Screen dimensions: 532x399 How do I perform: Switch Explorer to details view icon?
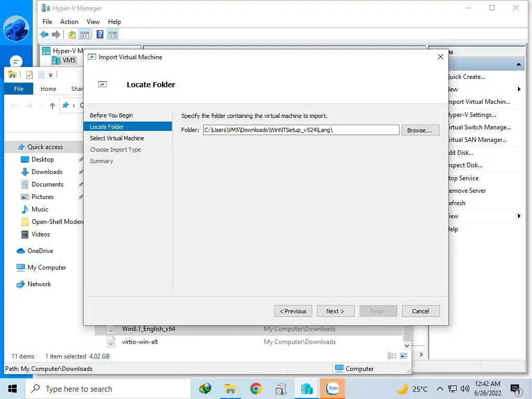[x=392, y=355]
